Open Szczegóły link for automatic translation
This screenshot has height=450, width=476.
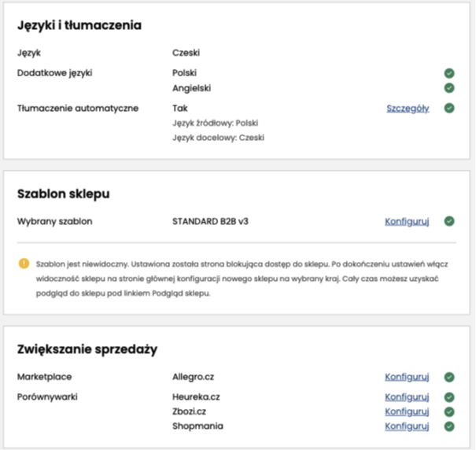[408, 109]
